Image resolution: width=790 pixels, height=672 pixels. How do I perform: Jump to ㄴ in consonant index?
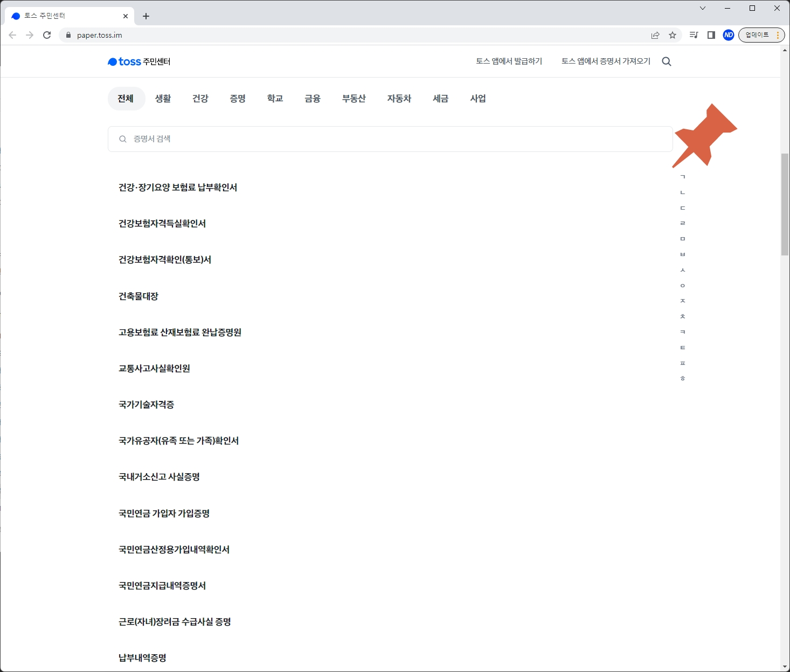pyautogui.click(x=683, y=192)
